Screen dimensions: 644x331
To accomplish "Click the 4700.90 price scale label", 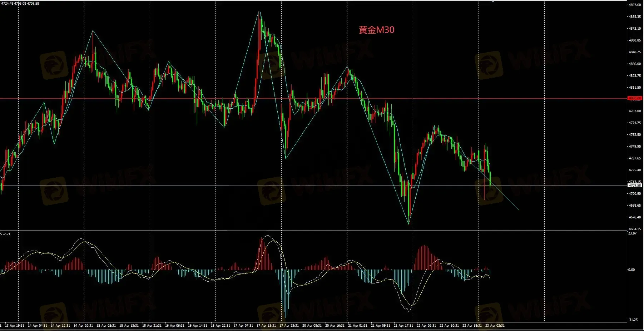I will (635, 194).
